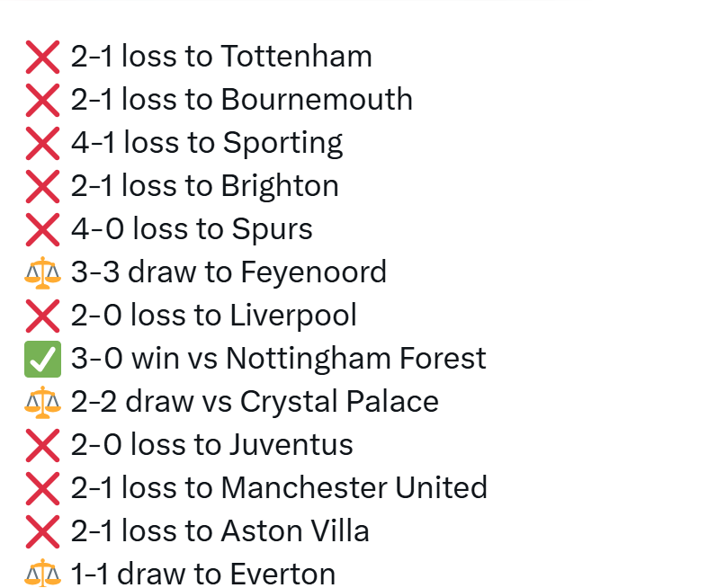
Task: Click the red cross by Manchester United
Action: (41, 488)
